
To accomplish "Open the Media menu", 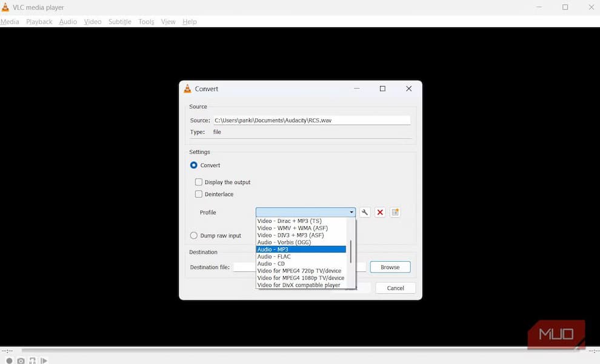I will coord(10,22).
